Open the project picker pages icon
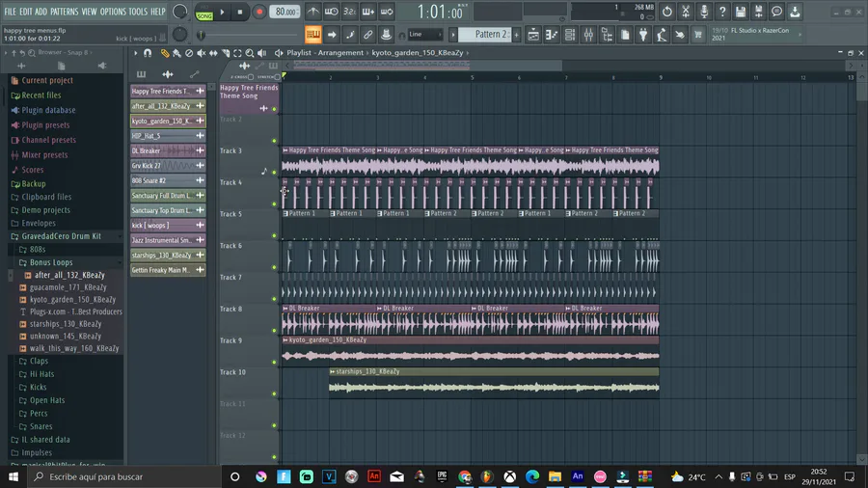868x488 pixels. [x=625, y=35]
